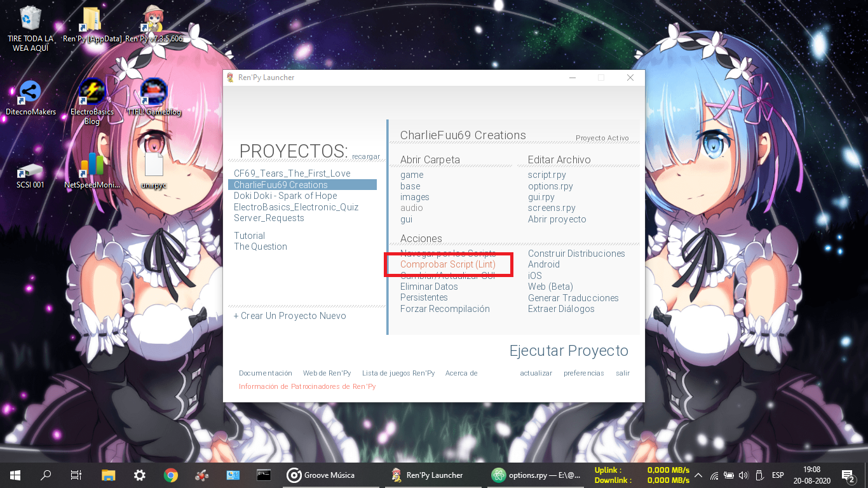
Task: Open the notification center icon
Action: (848, 475)
